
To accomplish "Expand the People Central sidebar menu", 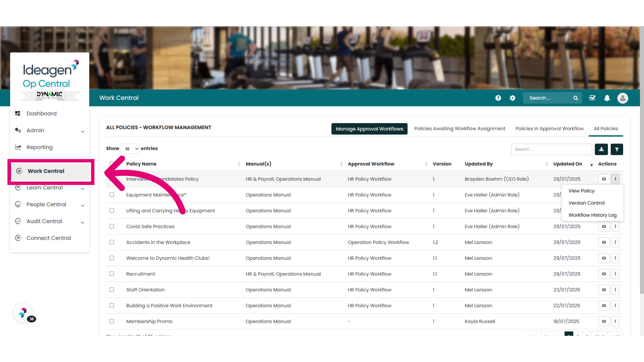I will pos(83,205).
